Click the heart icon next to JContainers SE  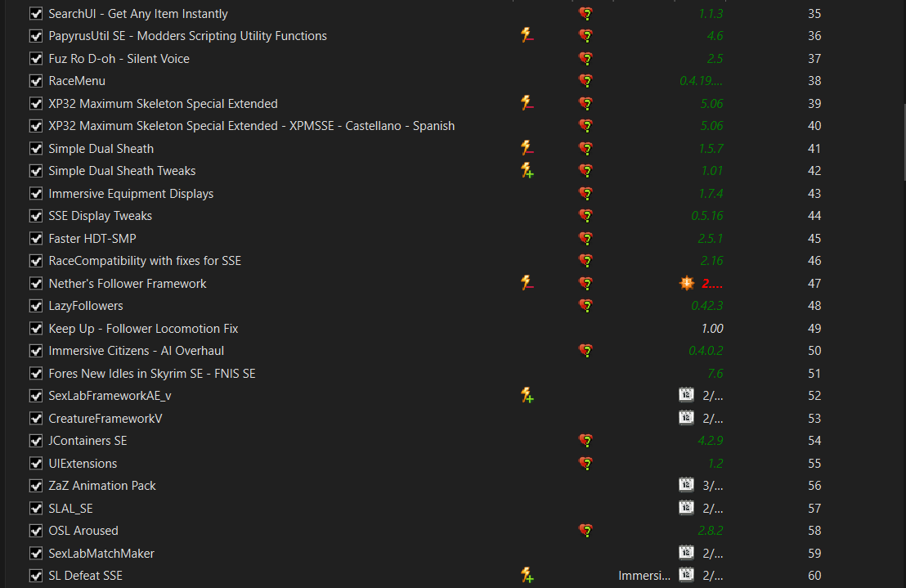pos(586,441)
